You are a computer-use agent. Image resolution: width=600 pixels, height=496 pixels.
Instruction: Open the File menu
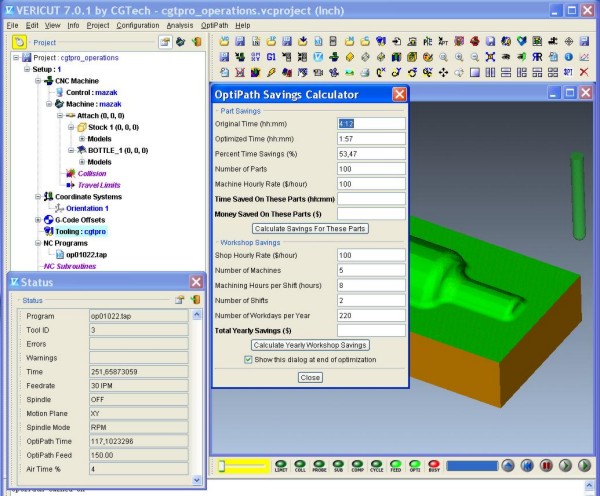(x=12, y=25)
